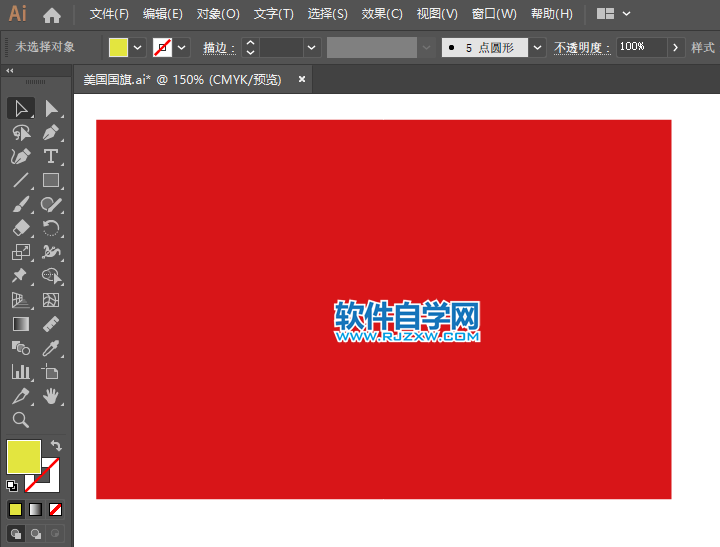Open the 文件(F) menu
Image resolution: width=720 pixels, height=547 pixels.
pos(109,14)
